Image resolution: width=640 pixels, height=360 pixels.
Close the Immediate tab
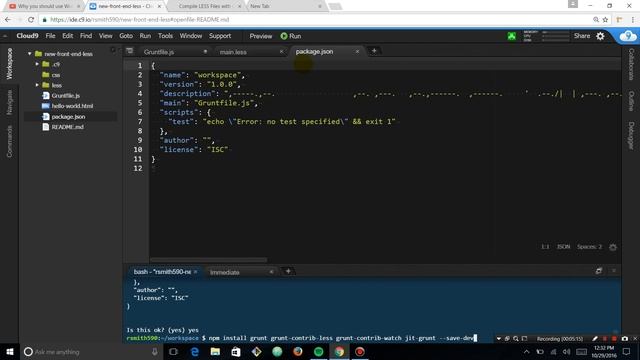271,272
